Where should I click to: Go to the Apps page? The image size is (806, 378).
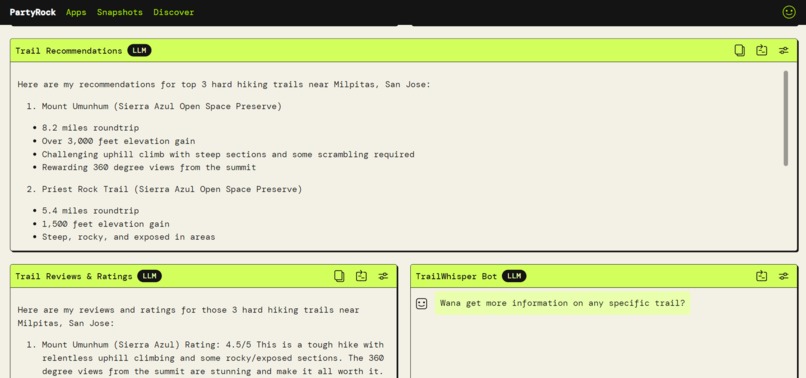coord(76,12)
